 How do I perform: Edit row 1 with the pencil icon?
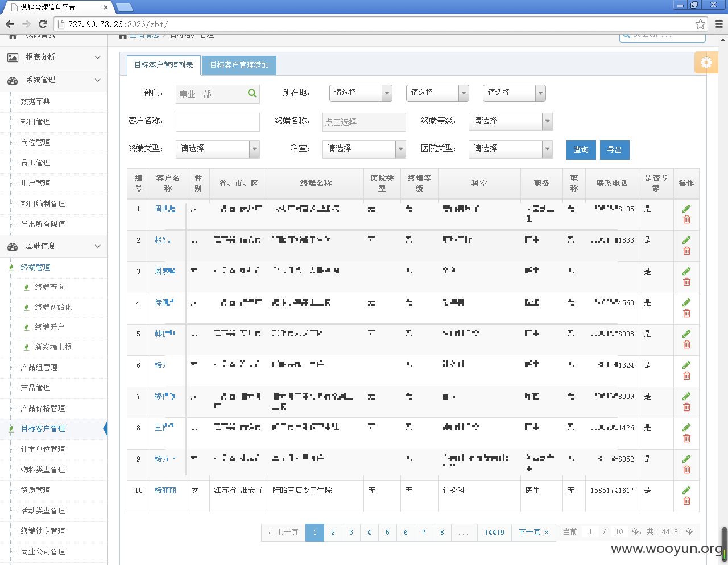686,209
